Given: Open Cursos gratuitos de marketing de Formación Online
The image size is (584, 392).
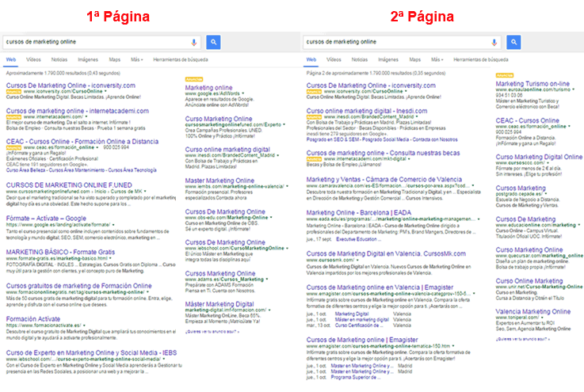Looking at the screenshot, I should point(79,286).
